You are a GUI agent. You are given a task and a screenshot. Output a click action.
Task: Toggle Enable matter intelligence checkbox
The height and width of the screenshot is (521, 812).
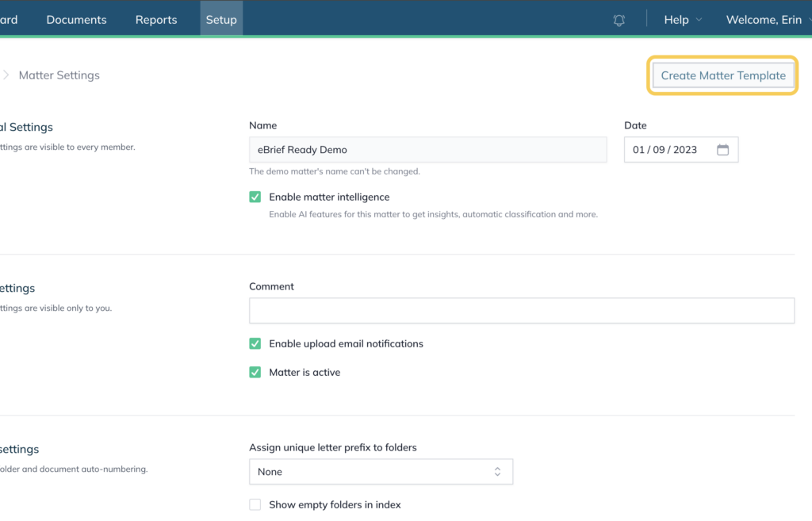click(x=255, y=197)
